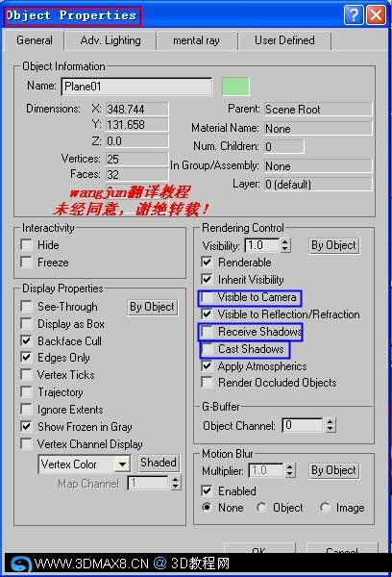Click By Object button in Motion Blur
Image resolution: width=392 pixels, height=577 pixels.
[333, 470]
